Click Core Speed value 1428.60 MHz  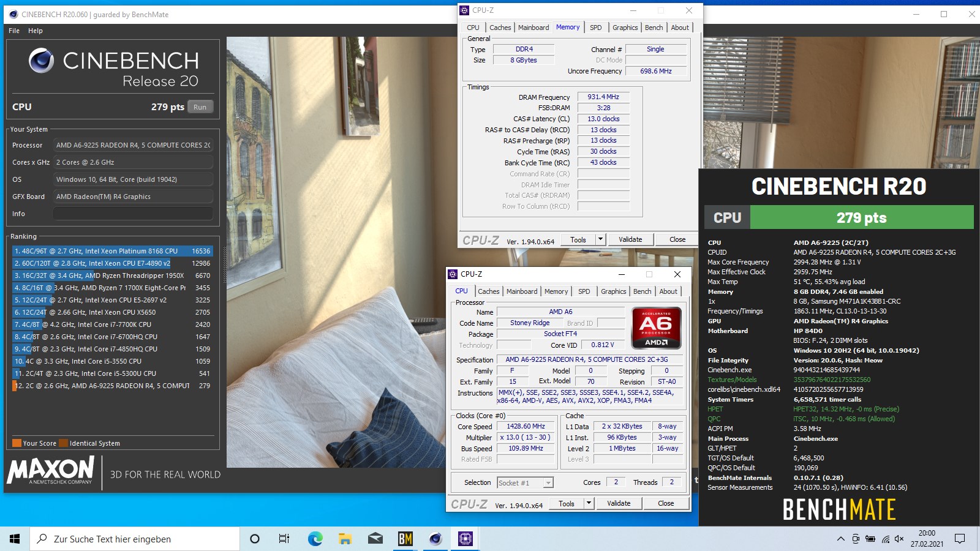click(526, 426)
